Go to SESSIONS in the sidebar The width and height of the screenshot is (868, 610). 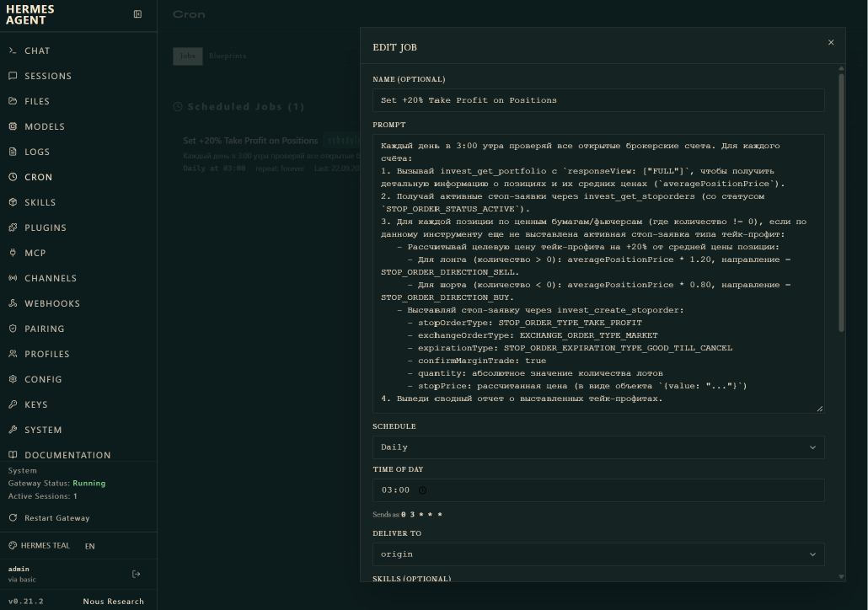[48, 76]
